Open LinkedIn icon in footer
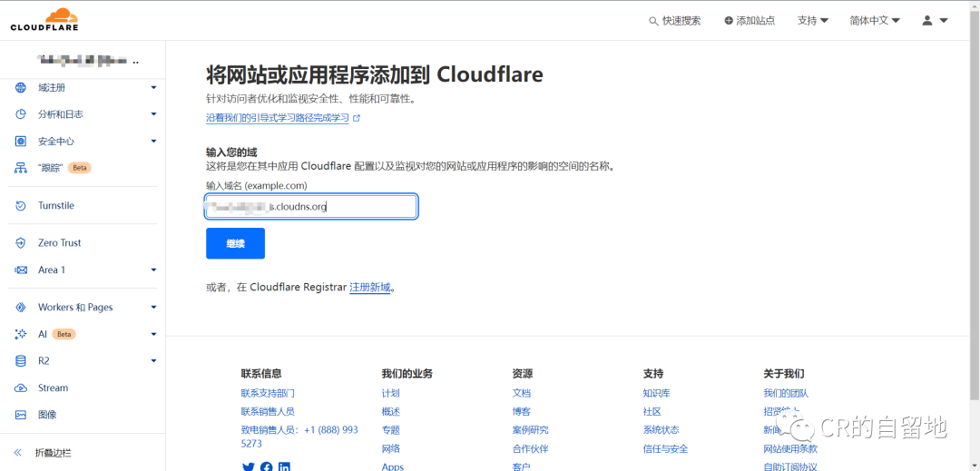 [x=284, y=467]
